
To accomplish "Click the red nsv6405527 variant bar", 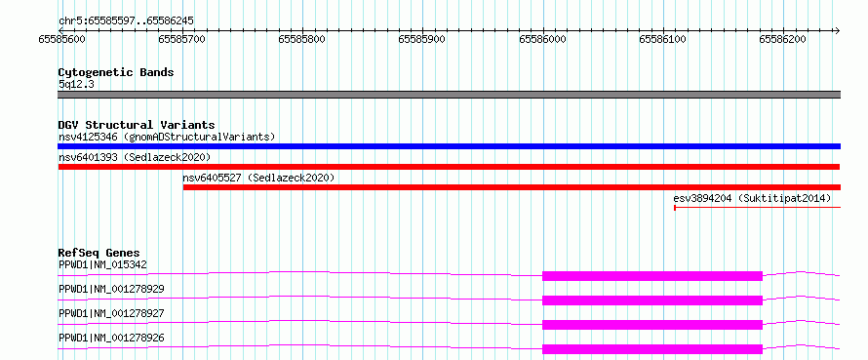I will click(512, 187).
